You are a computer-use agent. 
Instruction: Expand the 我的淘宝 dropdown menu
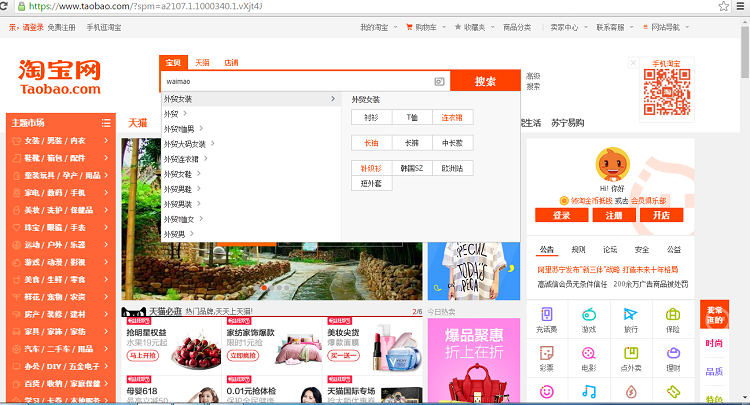378,27
